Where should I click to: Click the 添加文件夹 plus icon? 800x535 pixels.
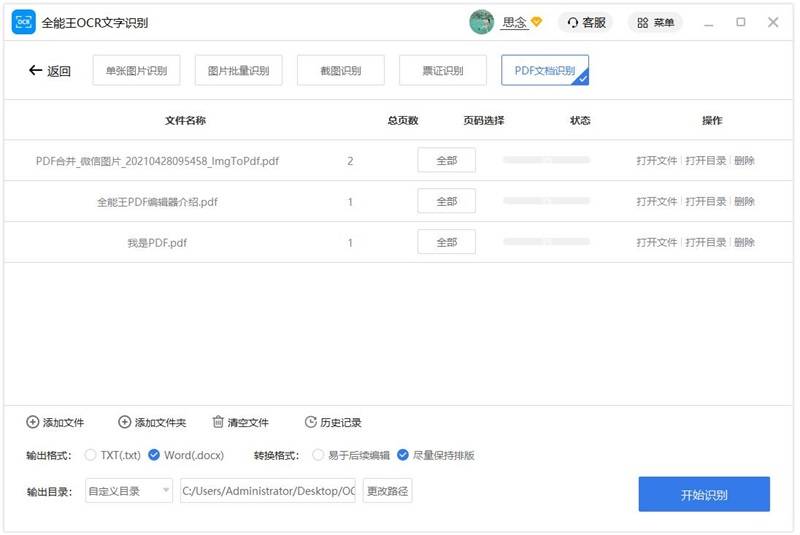point(124,422)
